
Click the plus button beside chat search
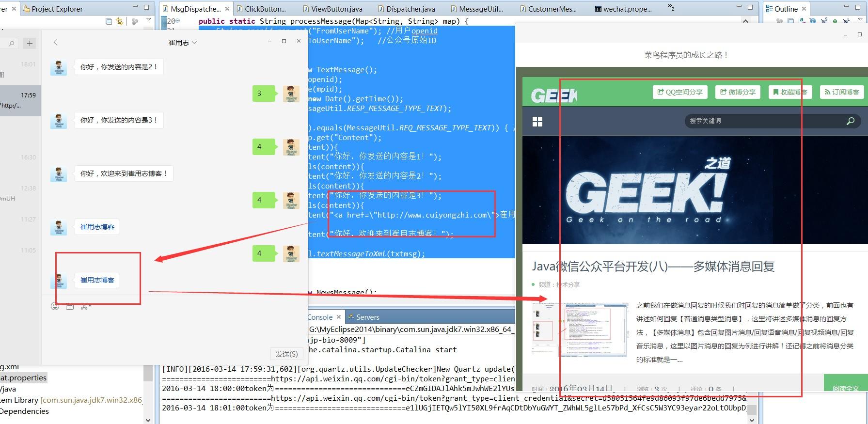(x=30, y=44)
